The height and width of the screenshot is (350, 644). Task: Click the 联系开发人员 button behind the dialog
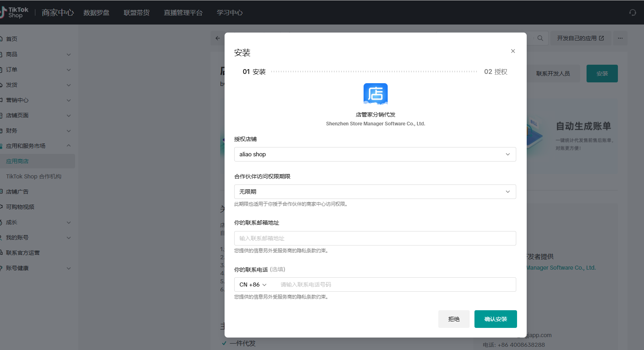[x=553, y=74]
